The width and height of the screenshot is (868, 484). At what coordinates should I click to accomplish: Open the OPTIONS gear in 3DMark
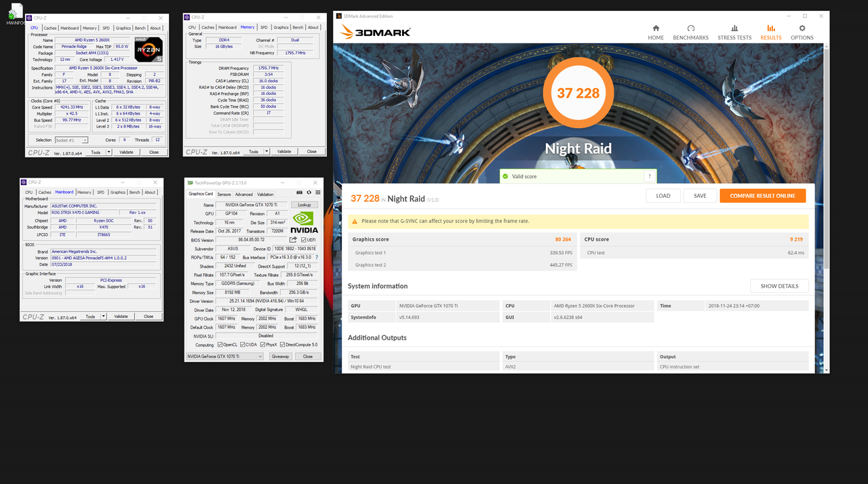[802, 33]
